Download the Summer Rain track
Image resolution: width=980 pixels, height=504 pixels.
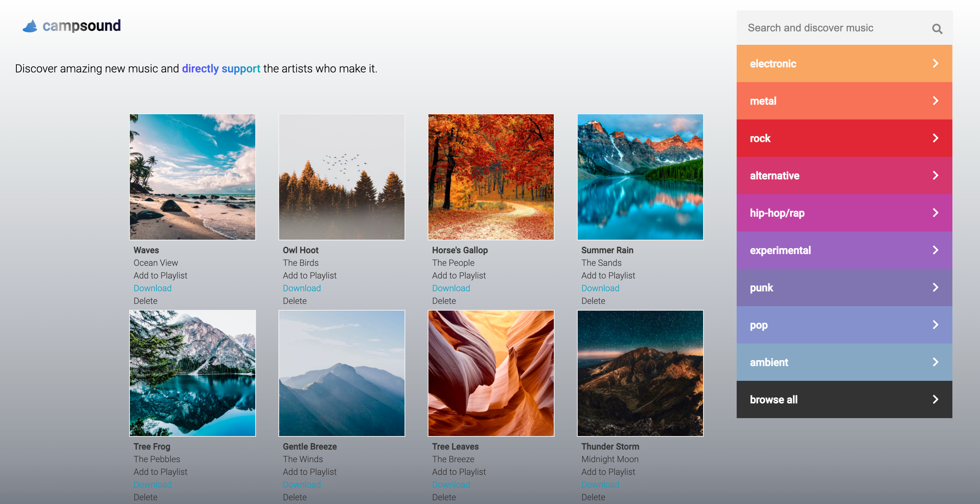(x=600, y=288)
